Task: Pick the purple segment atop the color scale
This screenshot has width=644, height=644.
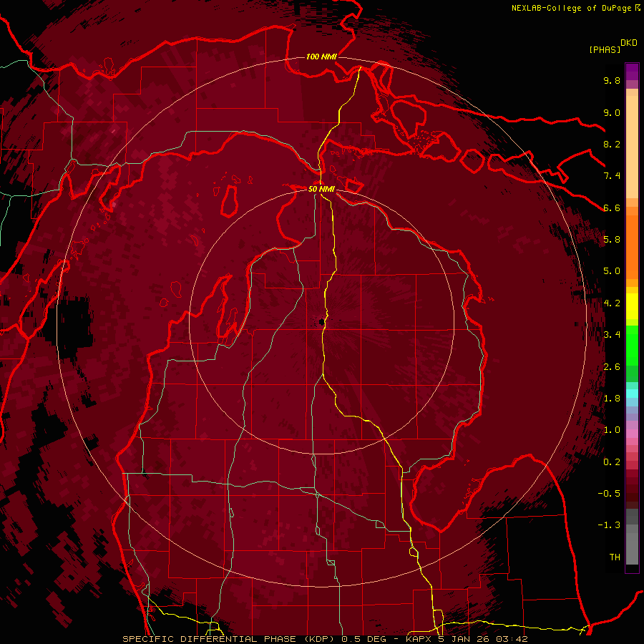Action: (632, 72)
